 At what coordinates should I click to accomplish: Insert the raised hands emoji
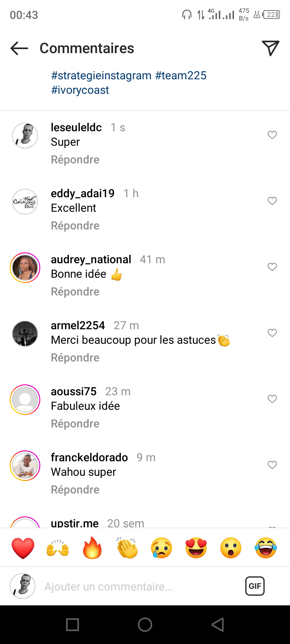coord(58,548)
